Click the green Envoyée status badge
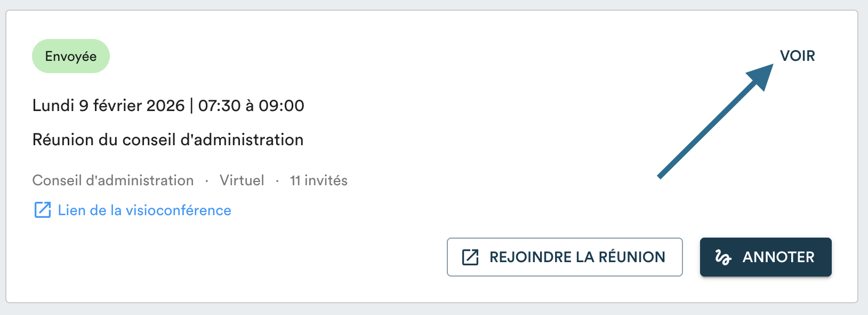Image resolution: width=868 pixels, height=315 pixels. coord(71,56)
